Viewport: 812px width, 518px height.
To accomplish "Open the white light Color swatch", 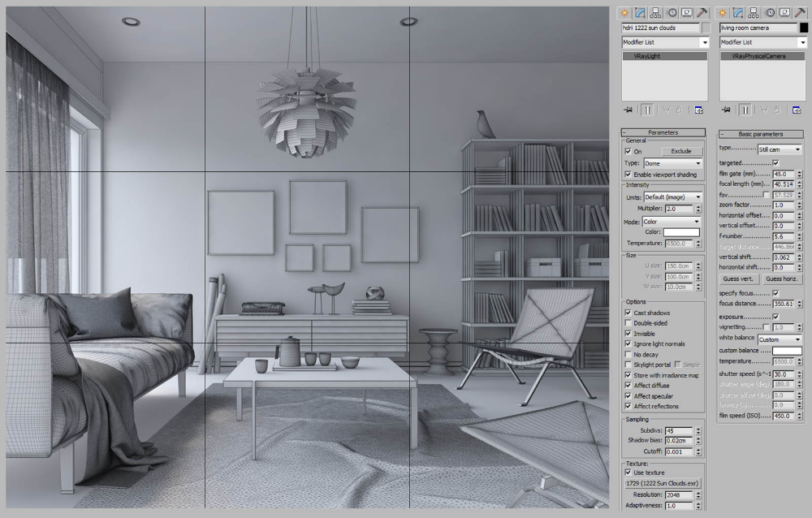I will click(681, 233).
